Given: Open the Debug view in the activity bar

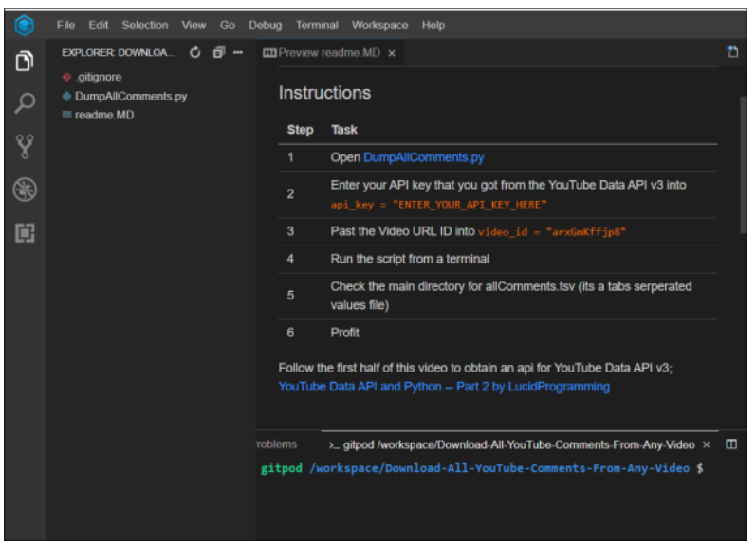Looking at the screenshot, I should [25, 190].
